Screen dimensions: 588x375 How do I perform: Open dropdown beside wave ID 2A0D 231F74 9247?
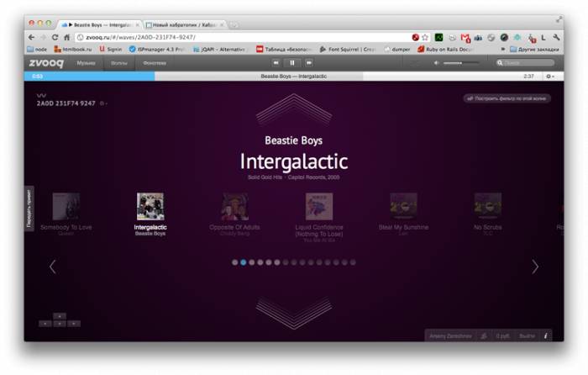coord(103,103)
